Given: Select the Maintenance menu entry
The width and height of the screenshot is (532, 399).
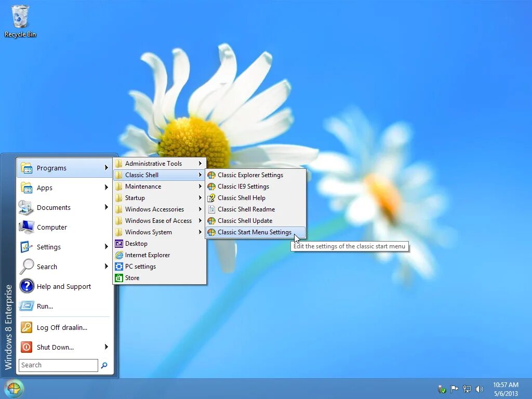Looking at the screenshot, I should click(143, 187).
